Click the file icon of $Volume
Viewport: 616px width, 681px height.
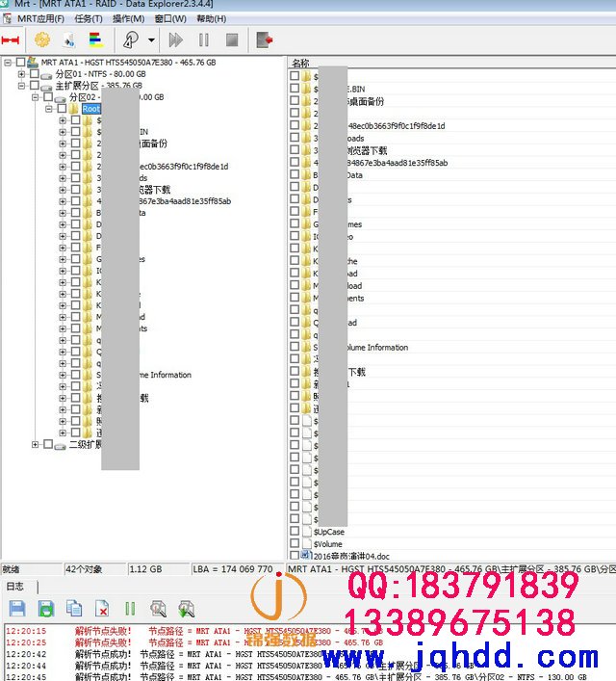point(307,544)
